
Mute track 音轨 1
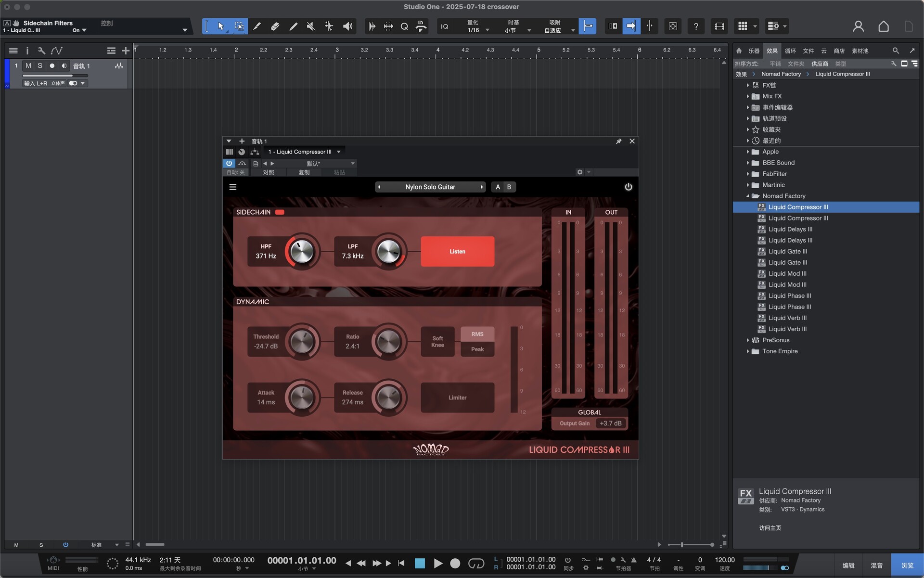click(28, 66)
